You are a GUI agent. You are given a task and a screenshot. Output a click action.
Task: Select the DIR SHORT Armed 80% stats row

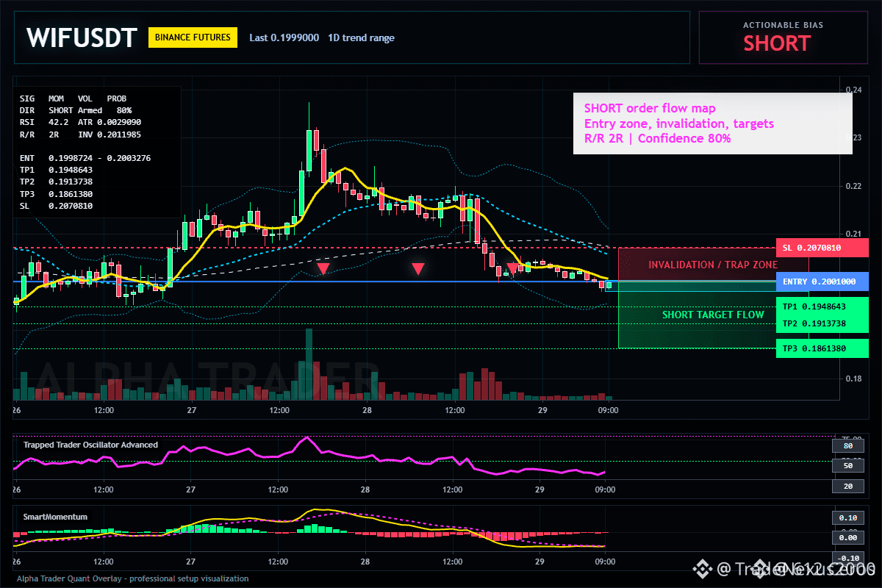(x=76, y=110)
